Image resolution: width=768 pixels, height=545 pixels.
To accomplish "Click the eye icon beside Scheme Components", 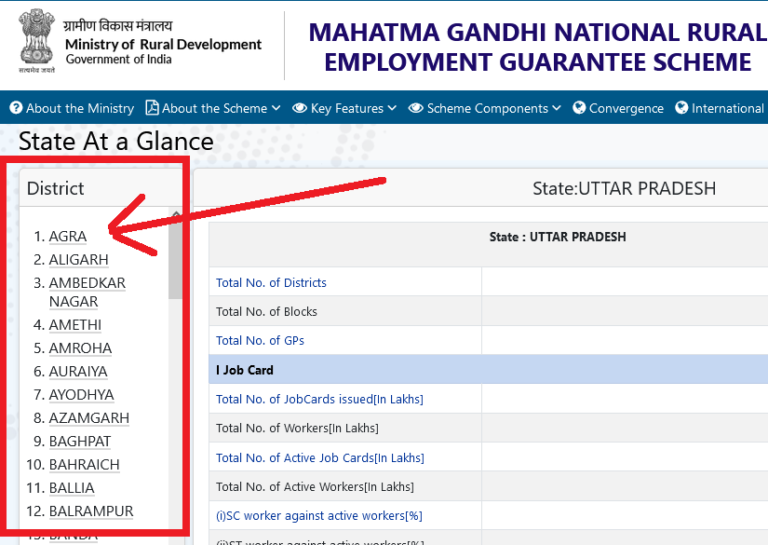I will 416,108.
